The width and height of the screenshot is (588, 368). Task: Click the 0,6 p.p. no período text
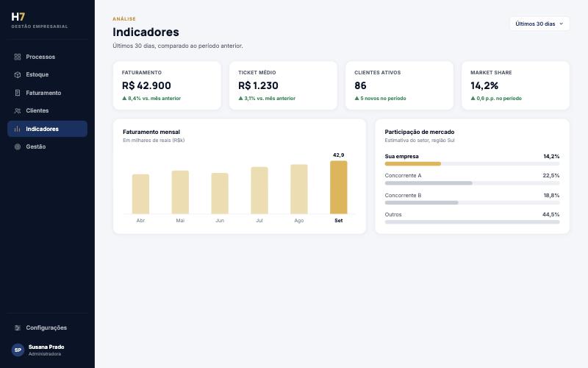pos(496,99)
